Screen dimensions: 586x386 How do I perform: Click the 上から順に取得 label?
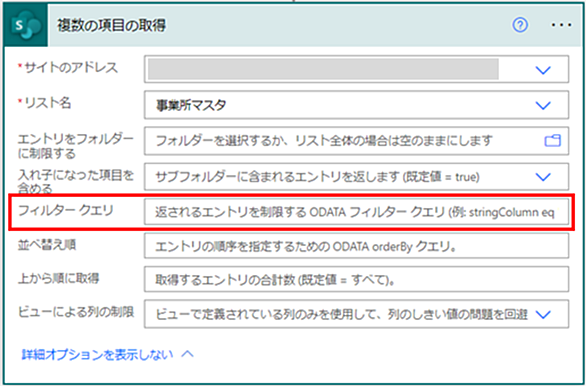tap(59, 278)
